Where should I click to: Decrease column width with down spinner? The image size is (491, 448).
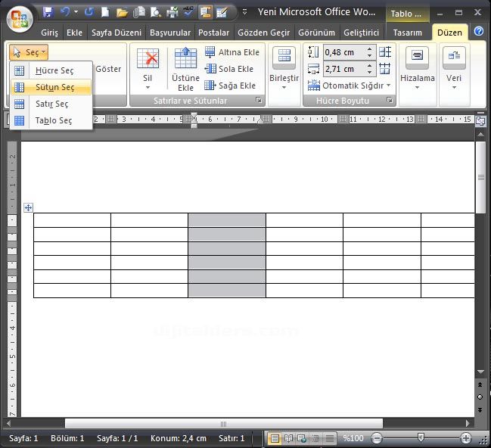370,73
